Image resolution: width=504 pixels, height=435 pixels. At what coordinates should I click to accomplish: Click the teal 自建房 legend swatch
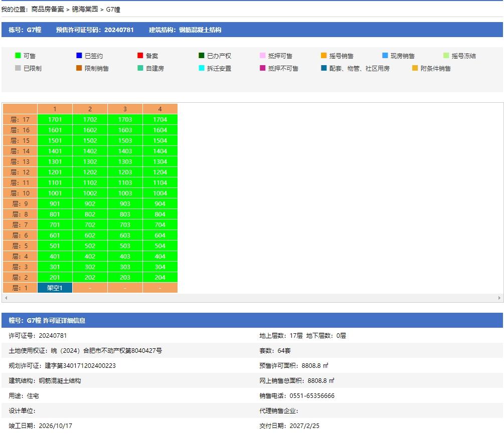[x=140, y=68]
